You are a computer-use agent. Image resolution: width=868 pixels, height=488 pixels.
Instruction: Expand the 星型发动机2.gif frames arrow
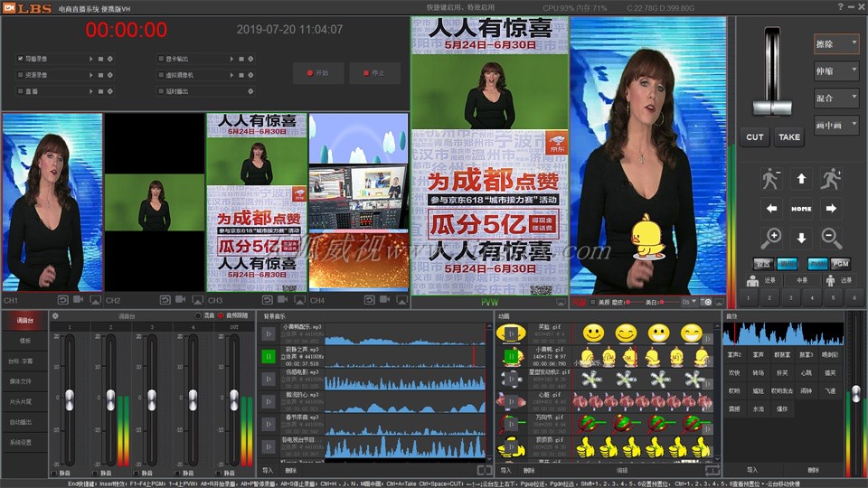[x=708, y=384]
